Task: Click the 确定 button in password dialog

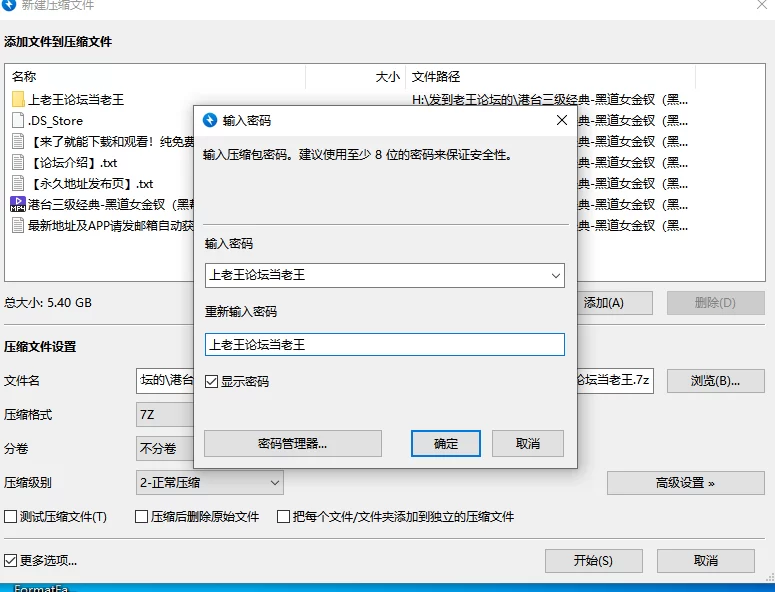Action: tap(445, 443)
